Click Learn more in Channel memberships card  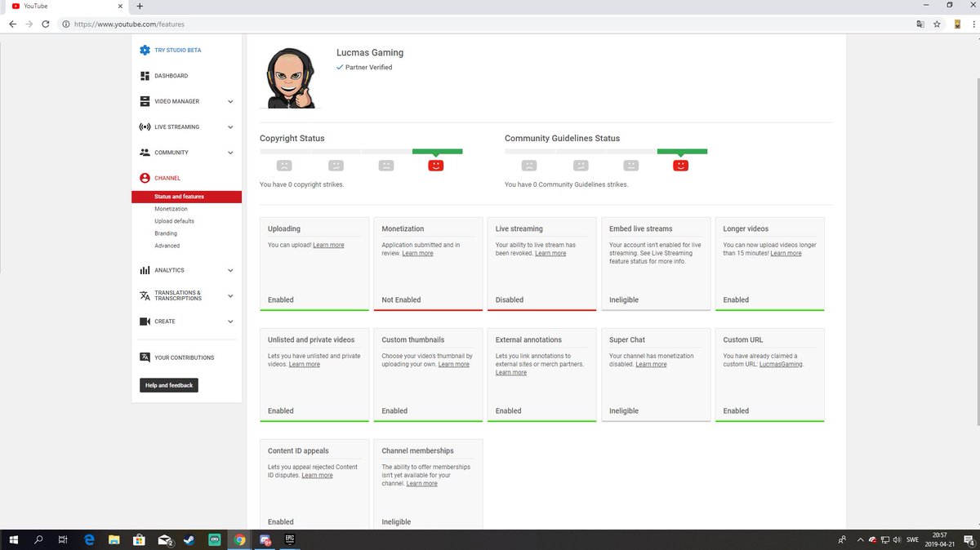(421, 483)
